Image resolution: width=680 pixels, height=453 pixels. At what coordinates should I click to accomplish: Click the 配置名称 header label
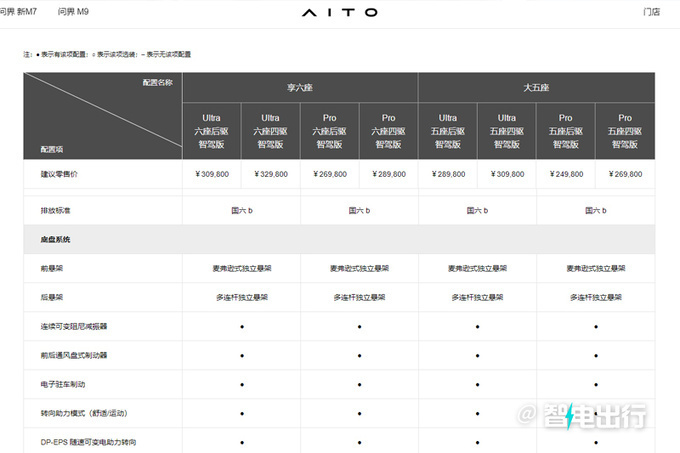pyautogui.click(x=158, y=82)
